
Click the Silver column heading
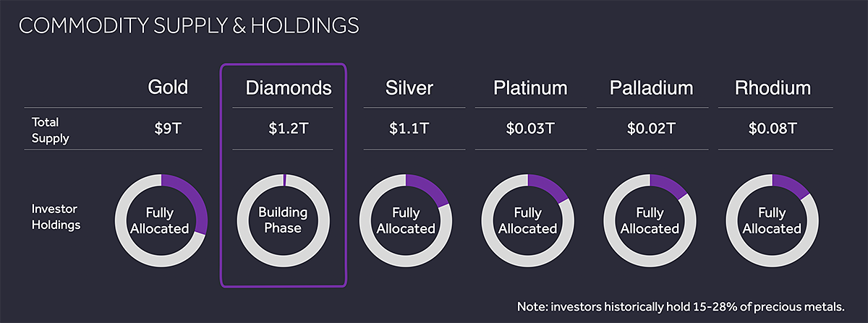pyautogui.click(x=409, y=88)
